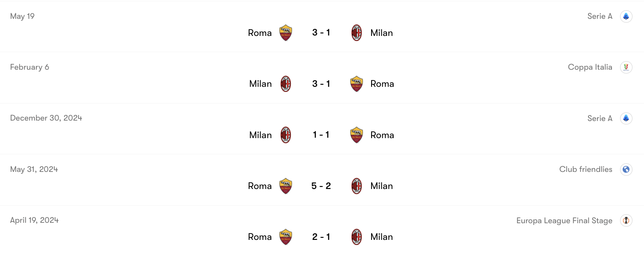Click the Milan crest in the May 19 match
Viewport: 644px width, 254px height.
tap(357, 32)
